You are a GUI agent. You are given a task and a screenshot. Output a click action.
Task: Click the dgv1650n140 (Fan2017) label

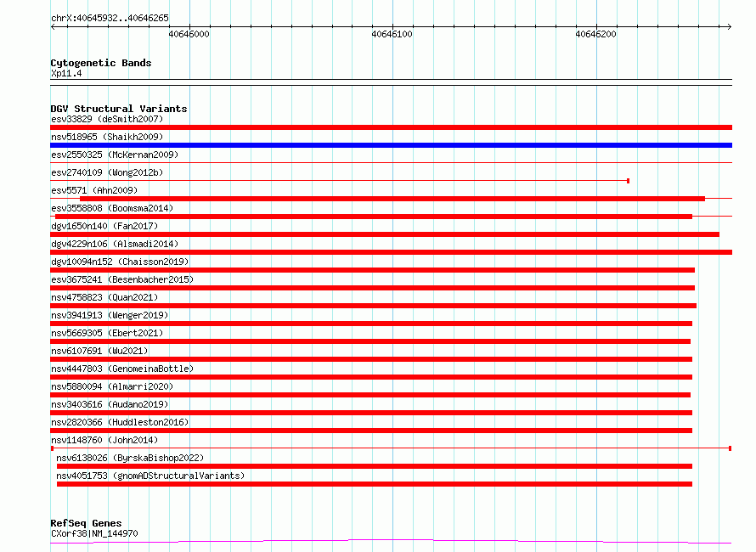pos(104,226)
